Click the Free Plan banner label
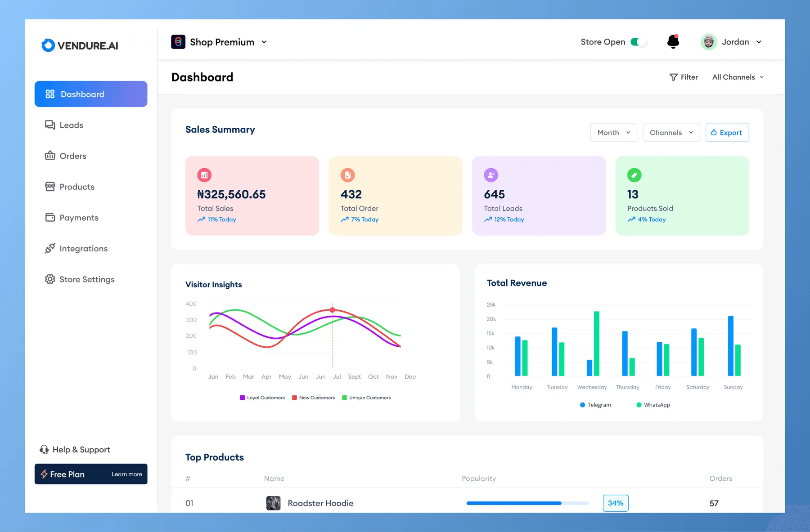This screenshot has width=810, height=532. (x=67, y=474)
